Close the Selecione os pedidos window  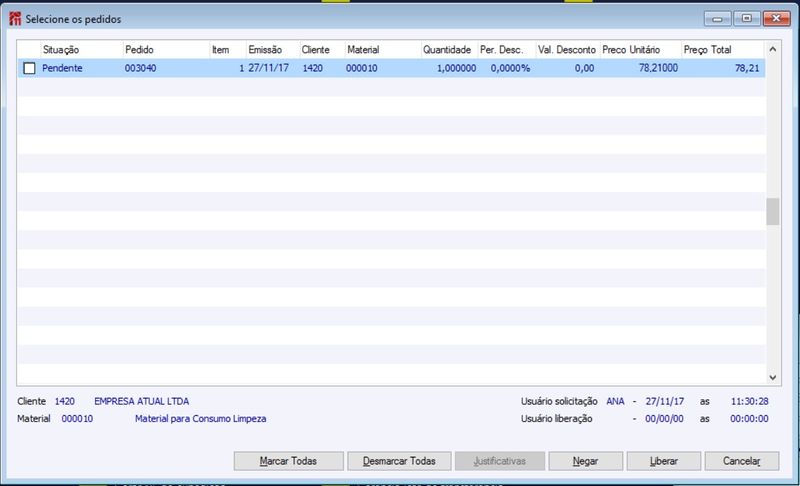(777, 19)
